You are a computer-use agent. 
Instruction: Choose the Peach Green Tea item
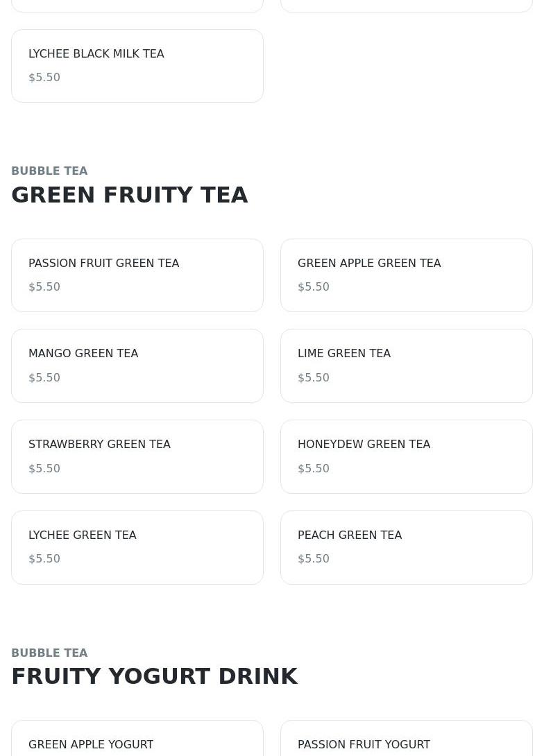407,548
